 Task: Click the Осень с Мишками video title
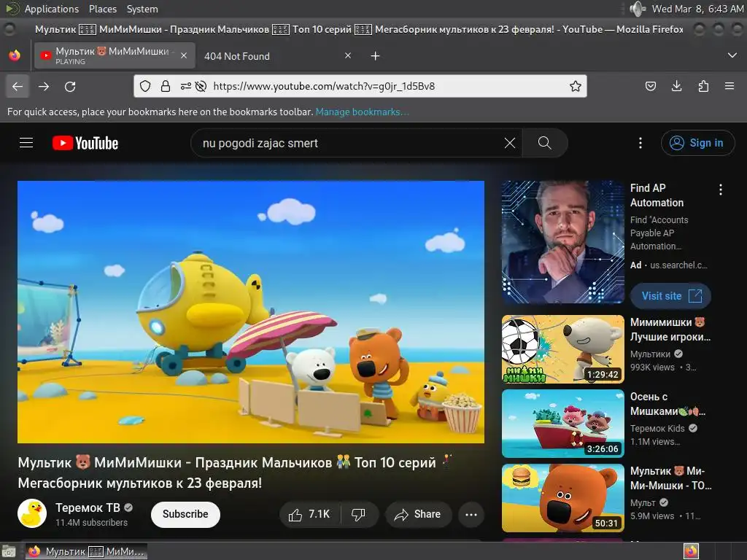click(667, 404)
